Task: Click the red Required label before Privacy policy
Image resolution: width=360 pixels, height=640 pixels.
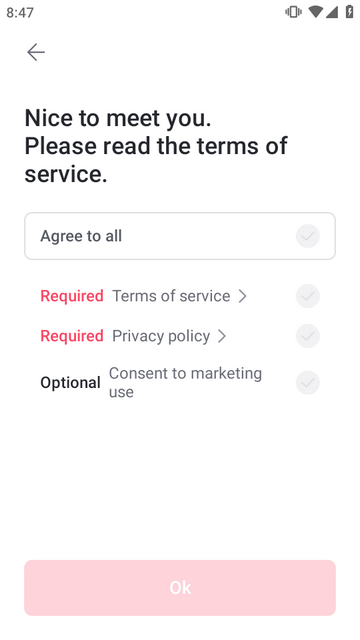Action: click(x=72, y=336)
